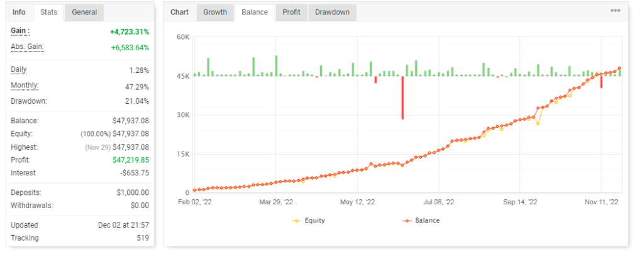Click the Abs. Gain label
The height and width of the screenshot is (254, 644).
[x=27, y=47]
